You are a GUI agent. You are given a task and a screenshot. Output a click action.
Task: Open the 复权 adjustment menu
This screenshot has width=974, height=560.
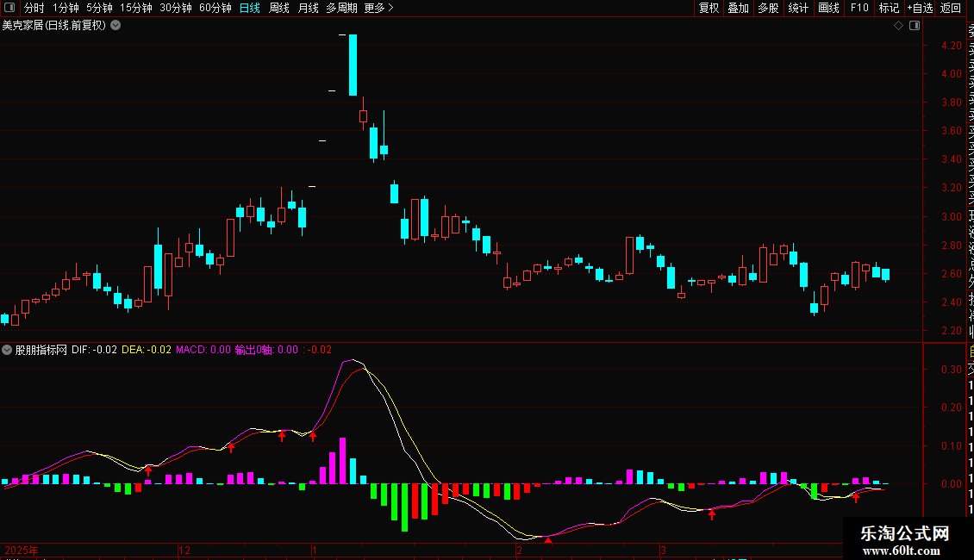(x=709, y=8)
